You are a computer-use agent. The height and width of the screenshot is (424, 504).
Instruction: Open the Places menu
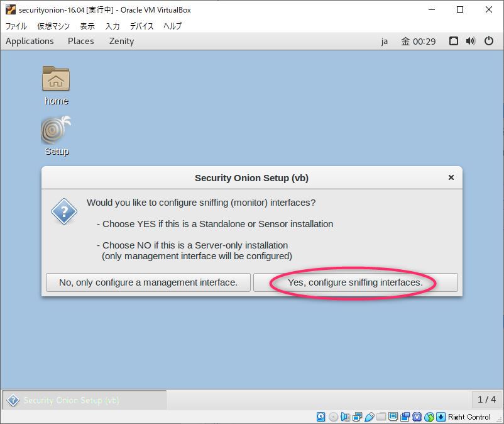[x=80, y=41]
